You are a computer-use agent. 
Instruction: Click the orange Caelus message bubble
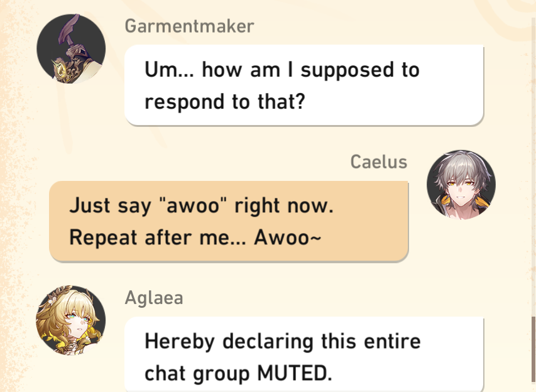coord(229,222)
